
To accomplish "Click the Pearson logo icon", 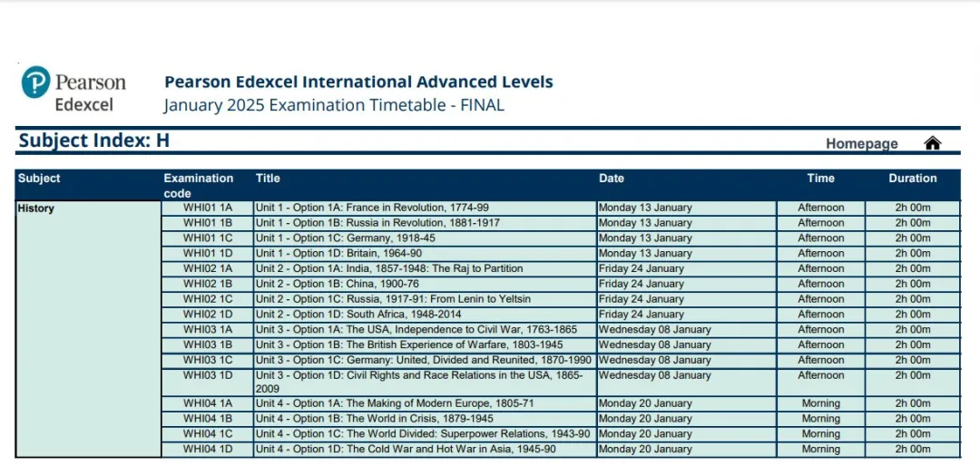I will coord(35,83).
